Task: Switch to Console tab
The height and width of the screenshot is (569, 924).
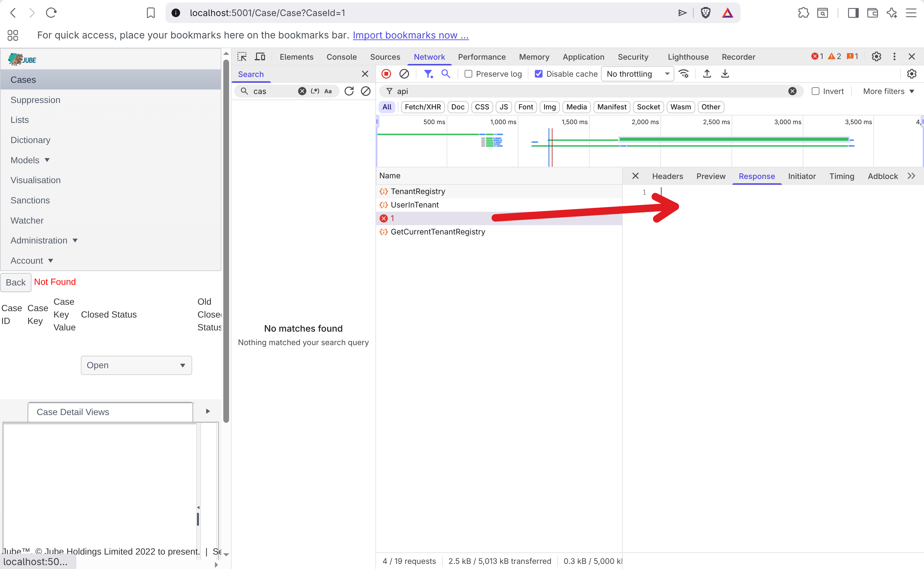Action: [x=341, y=57]
